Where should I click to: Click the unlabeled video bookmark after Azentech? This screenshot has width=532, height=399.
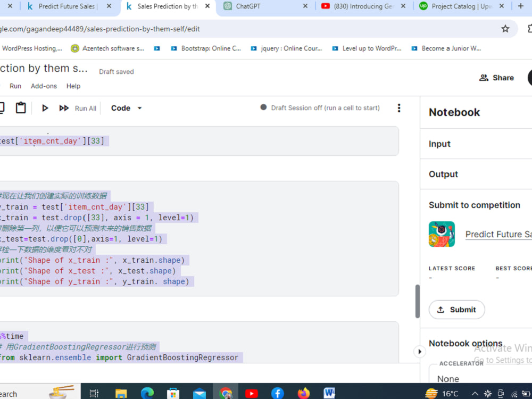157,48
